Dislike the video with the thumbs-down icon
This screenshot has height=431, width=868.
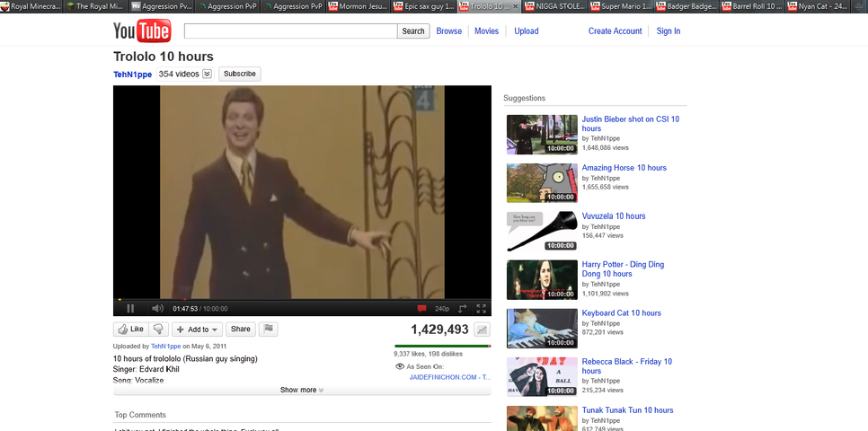[x=159, y=330]
